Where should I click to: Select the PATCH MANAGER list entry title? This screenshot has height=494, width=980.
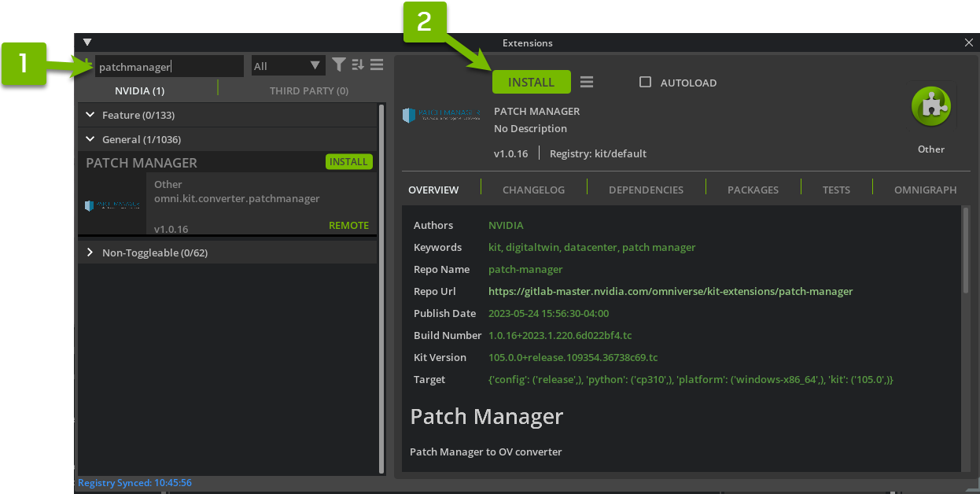pos(142,162)
